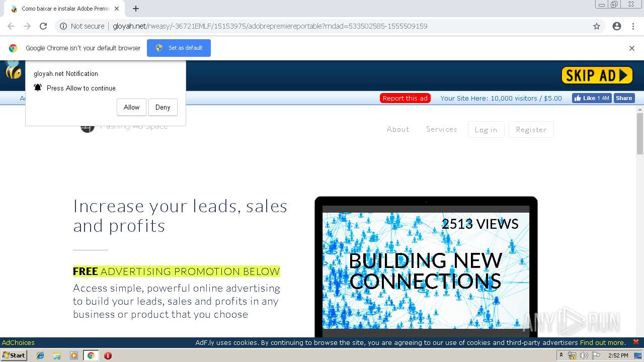This screenshot has width=644, height=362.
Task: Open the Services menu item
Action: [441, 129]
